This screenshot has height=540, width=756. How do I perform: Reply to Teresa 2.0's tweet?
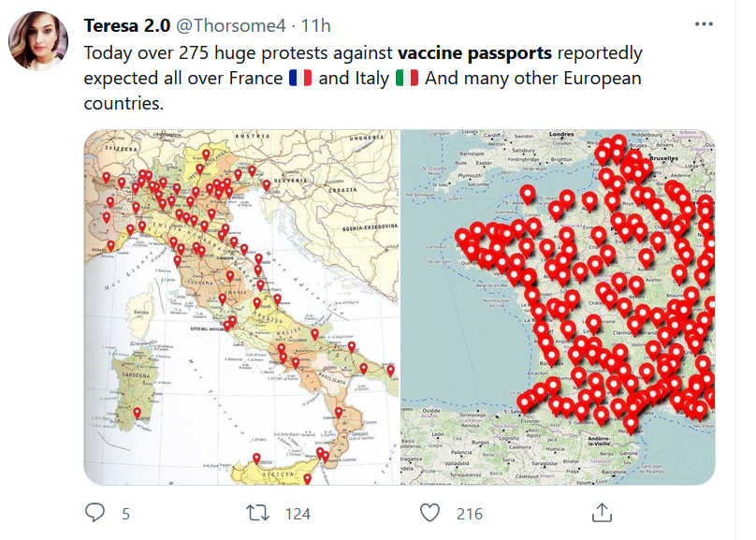(95, 513)
